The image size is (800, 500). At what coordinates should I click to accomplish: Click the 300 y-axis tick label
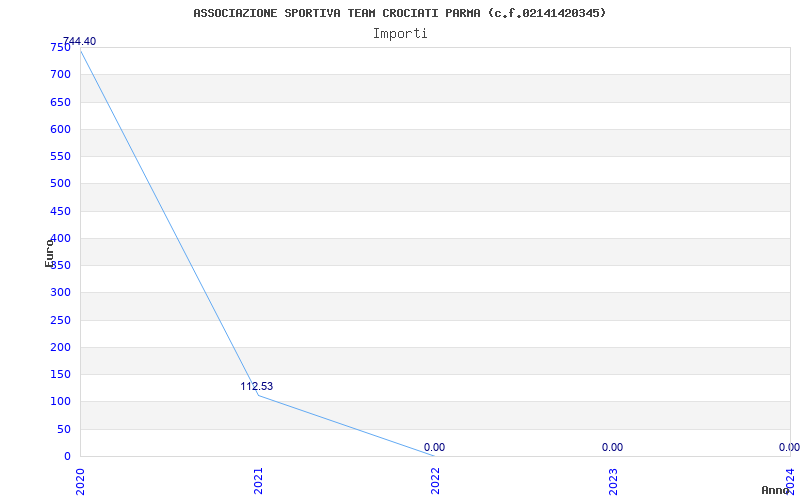click(x=60, y=293)
